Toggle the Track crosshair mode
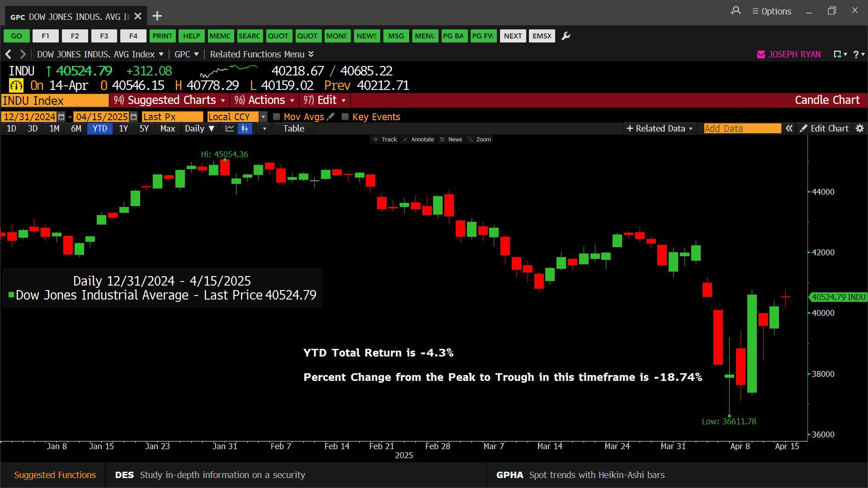Screen dimensions: 868x488 pyautogui.click(x=385, y=140)
